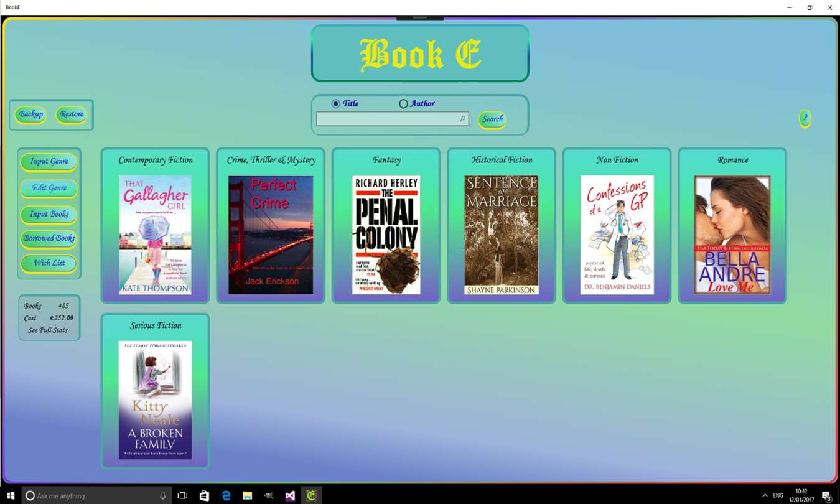
Task: Open A Broken Family book cover
Action: (155, 400)
